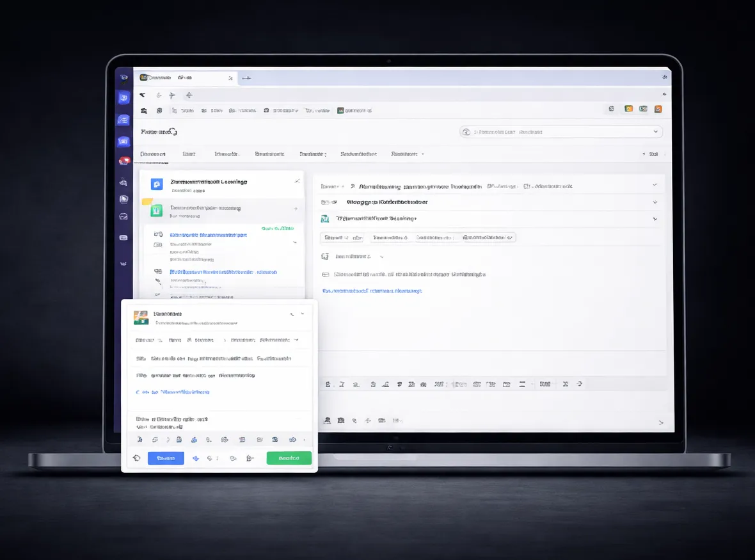The height and width of the screenshot is (560, 755).
Task: Click the yellow square icon in the header icon group
Action: coord(628,109)
